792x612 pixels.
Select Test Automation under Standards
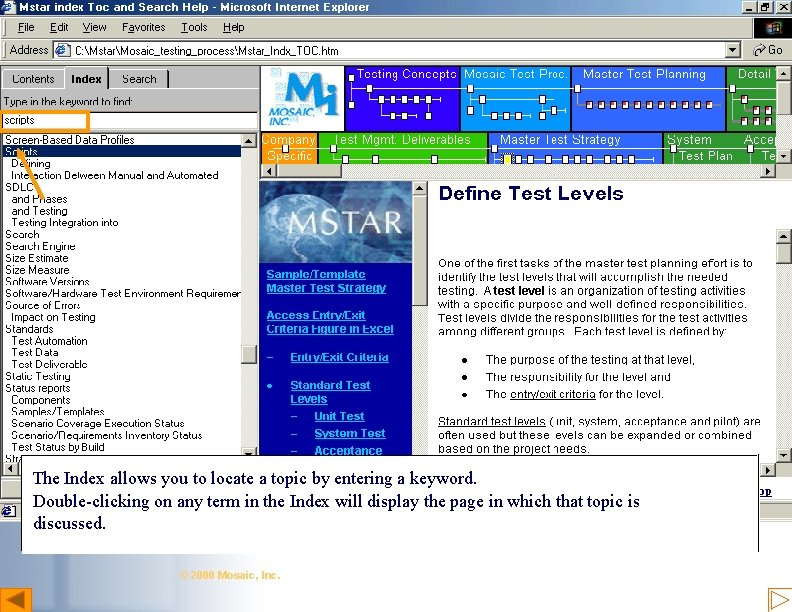49,341
